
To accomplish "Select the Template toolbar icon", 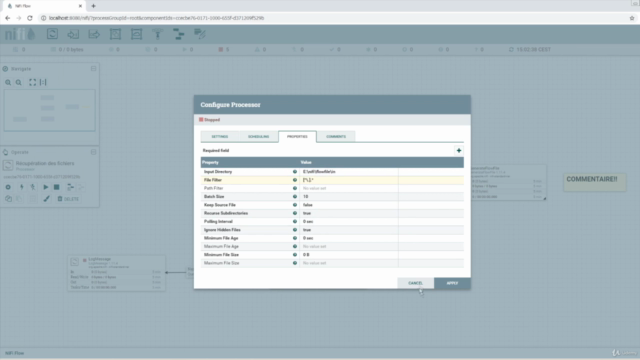I will coord(179,34).
